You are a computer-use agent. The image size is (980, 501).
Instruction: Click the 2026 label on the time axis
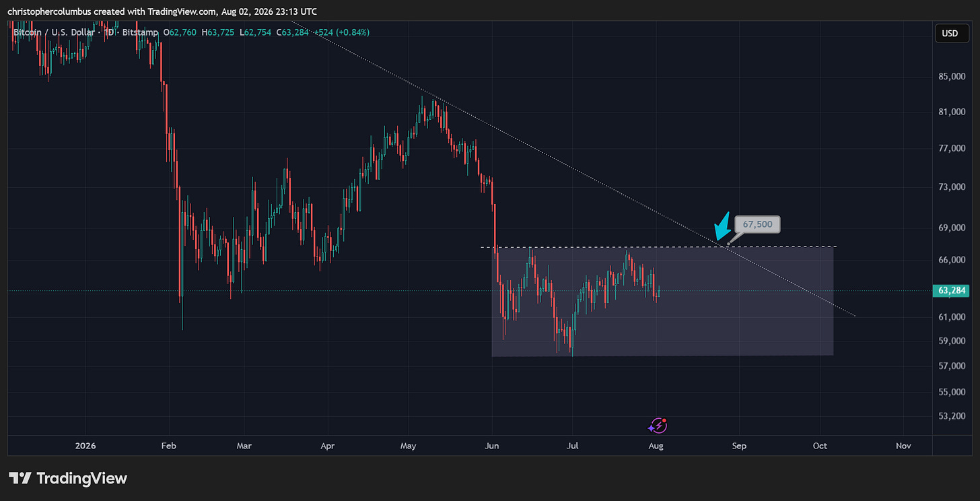(x=85, y=446)
